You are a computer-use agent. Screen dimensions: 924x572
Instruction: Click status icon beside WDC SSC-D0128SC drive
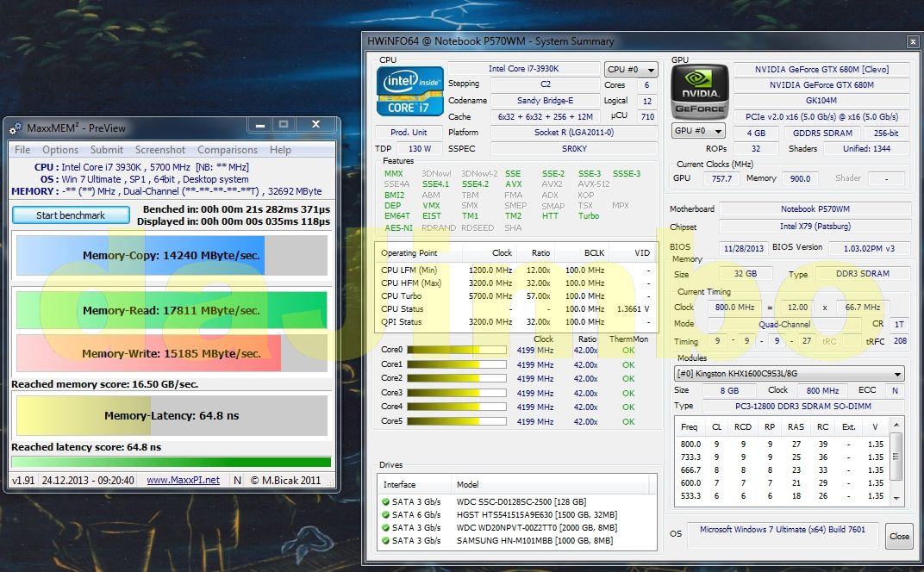(385, 502)
